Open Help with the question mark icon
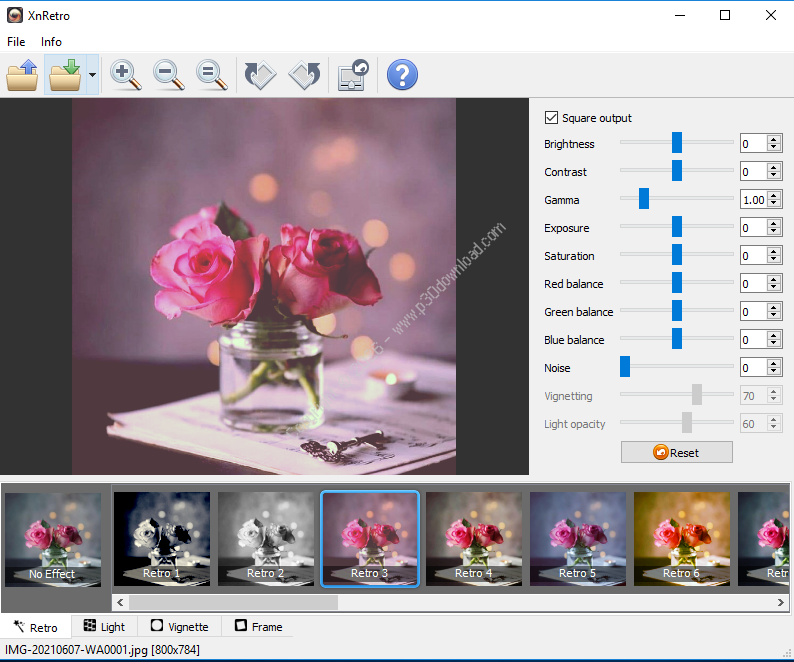Image resolution: width=794 pixels, height=662 pixels. (402, 75)
